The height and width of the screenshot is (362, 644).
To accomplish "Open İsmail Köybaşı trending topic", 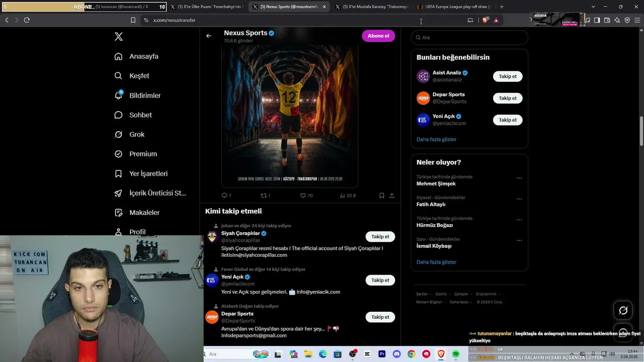I will [434, 246].
